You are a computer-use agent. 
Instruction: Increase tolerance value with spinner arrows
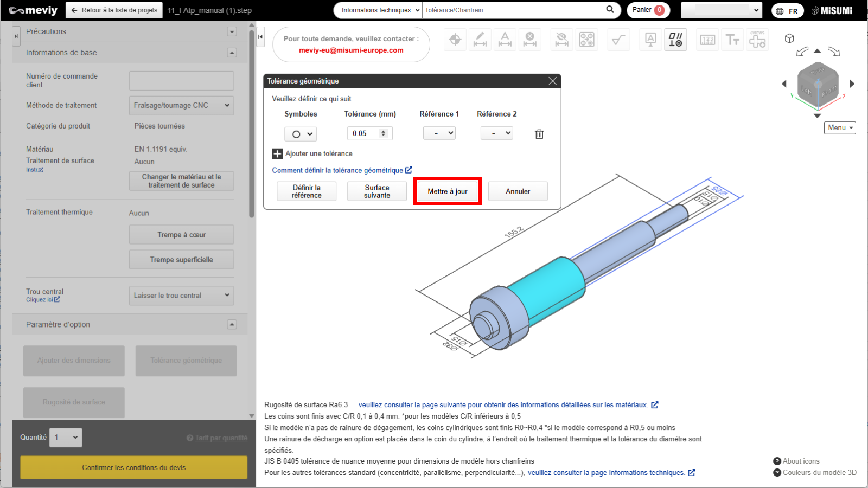(384, 131)
